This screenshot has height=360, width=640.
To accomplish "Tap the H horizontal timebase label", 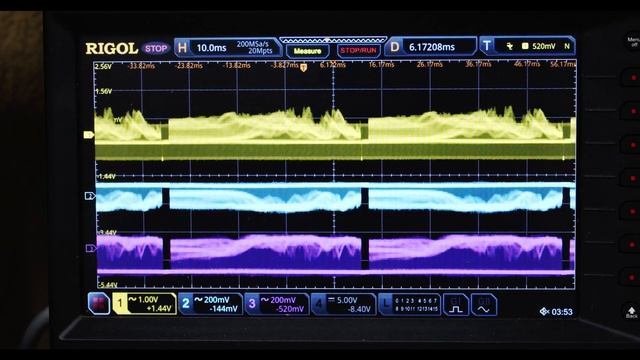I will pyautogui.click(x=182, y=48).
